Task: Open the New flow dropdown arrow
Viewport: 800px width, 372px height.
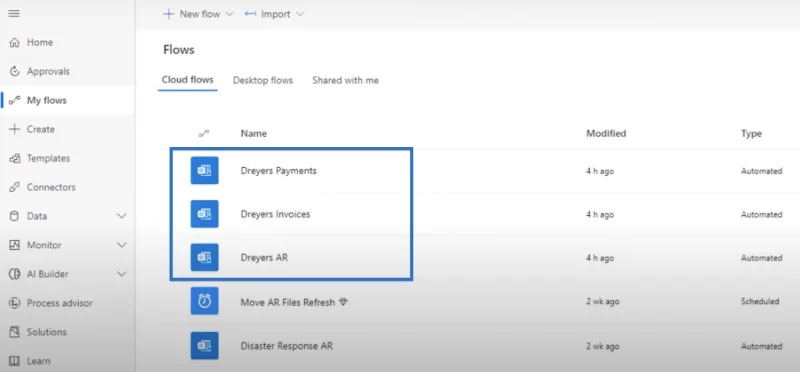Action: point(229,14)
